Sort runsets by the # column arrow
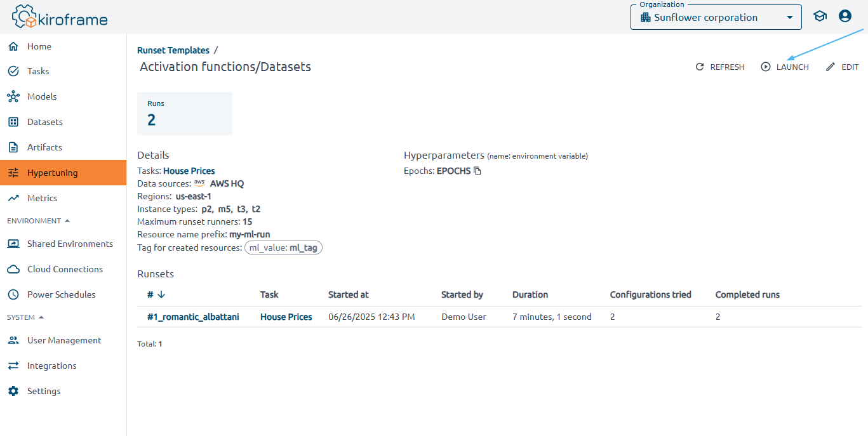 (161, 294)
